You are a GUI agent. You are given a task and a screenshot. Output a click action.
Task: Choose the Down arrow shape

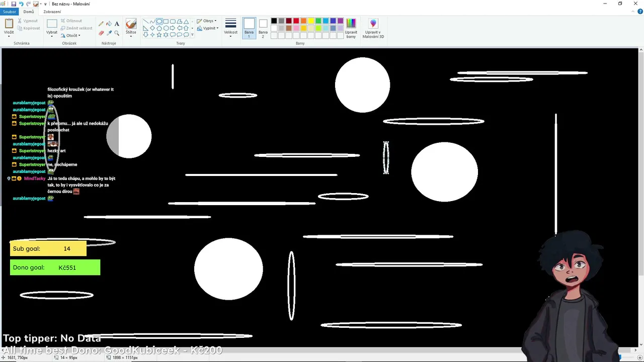point(146,35)
